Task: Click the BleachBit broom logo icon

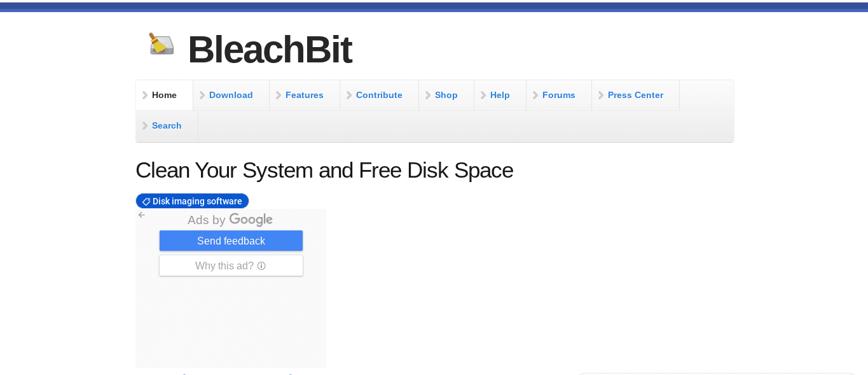Action: [x=161, y=44]
